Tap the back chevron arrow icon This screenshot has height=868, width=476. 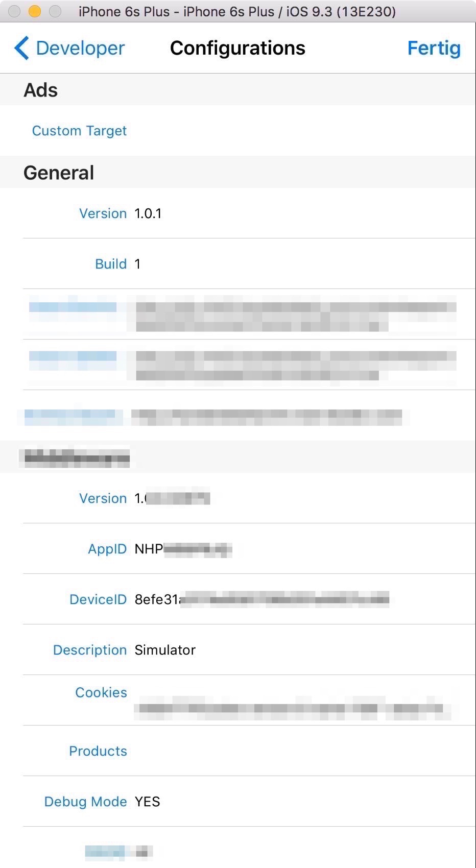pyautogui.click(x=20, y=47)
